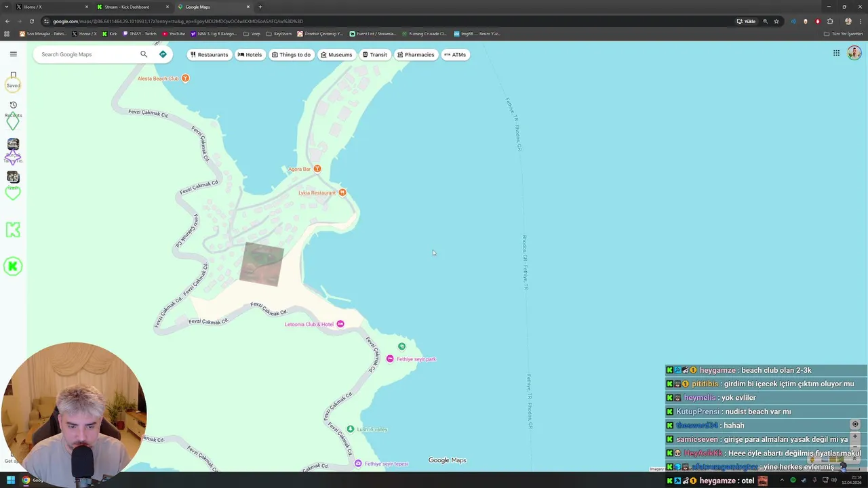This screenshot has width=868, height=488.
Task: Click Fethiye seyir tepesi pin
Action: click(x=358, y=464)
